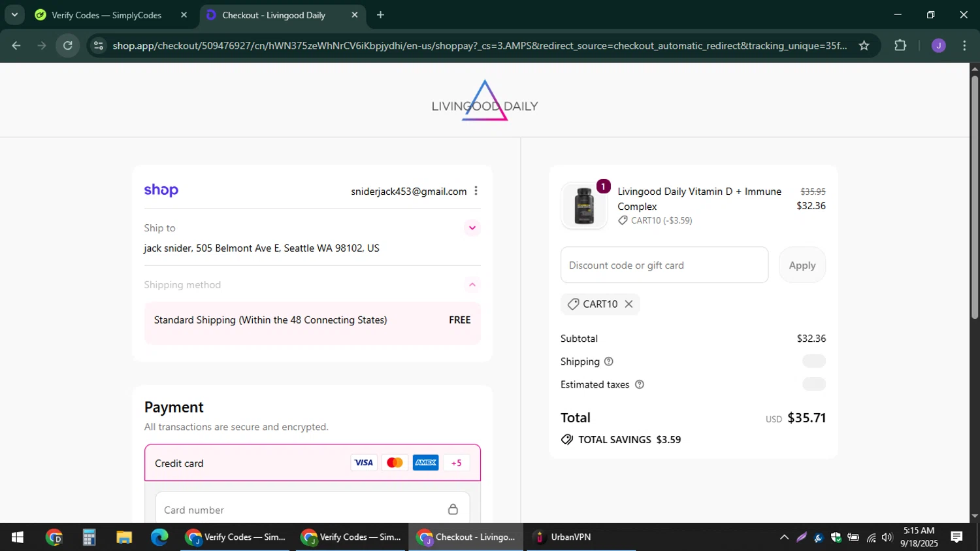Screen dimensions: 980x551
Task: Click the Total Savings tag icon
Action: point(567,440)
